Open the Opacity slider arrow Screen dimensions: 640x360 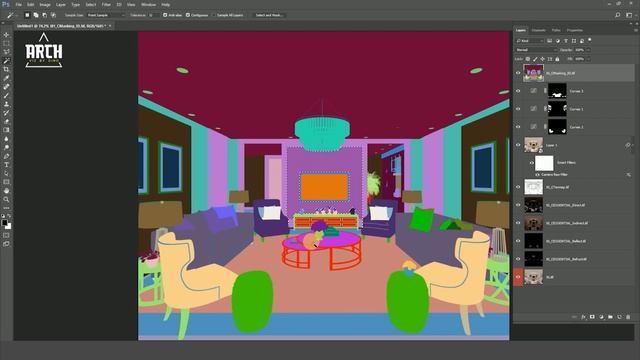(x=588, y=50)
